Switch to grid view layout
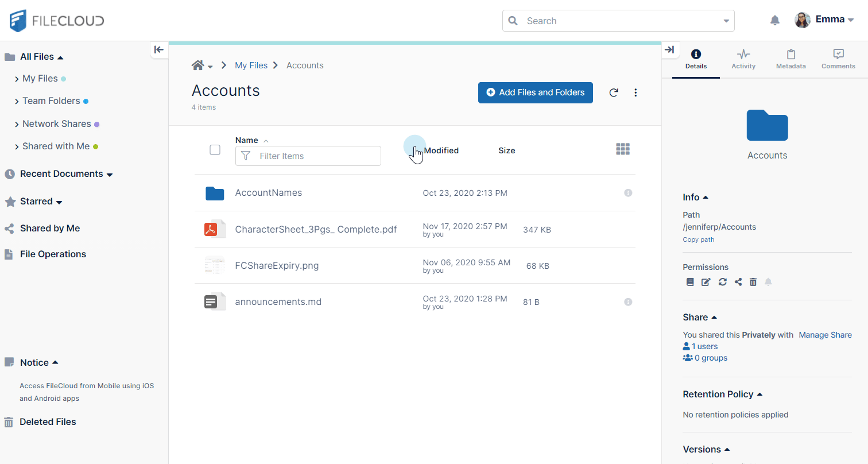Image resolution: width=868 pixels, height=464 pixels. point(623,149)
